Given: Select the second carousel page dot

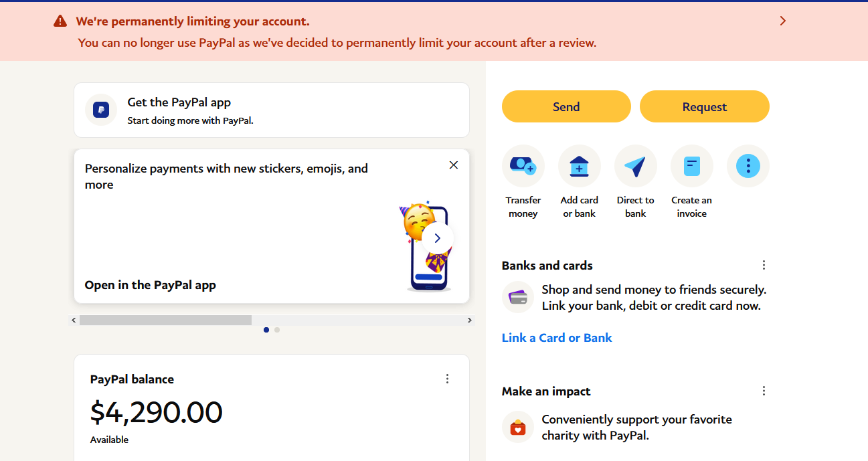Looking at the screenshot, I should 277,330.
